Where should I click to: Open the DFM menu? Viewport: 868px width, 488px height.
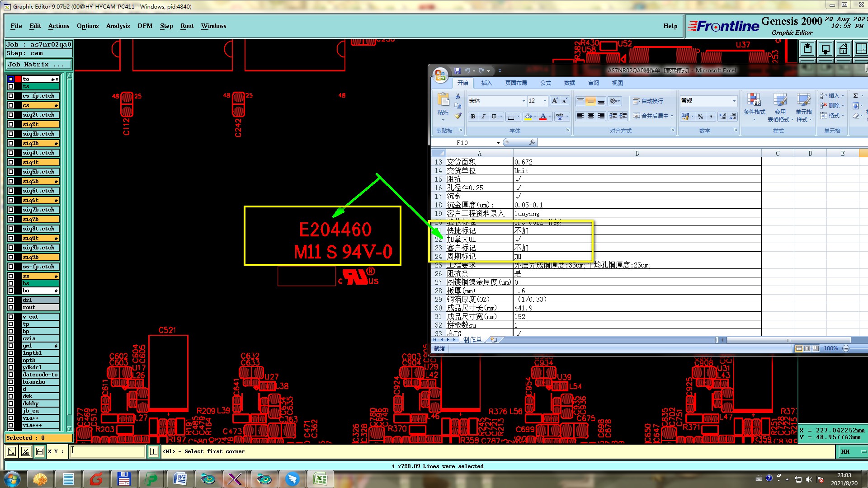pos(145,26)
